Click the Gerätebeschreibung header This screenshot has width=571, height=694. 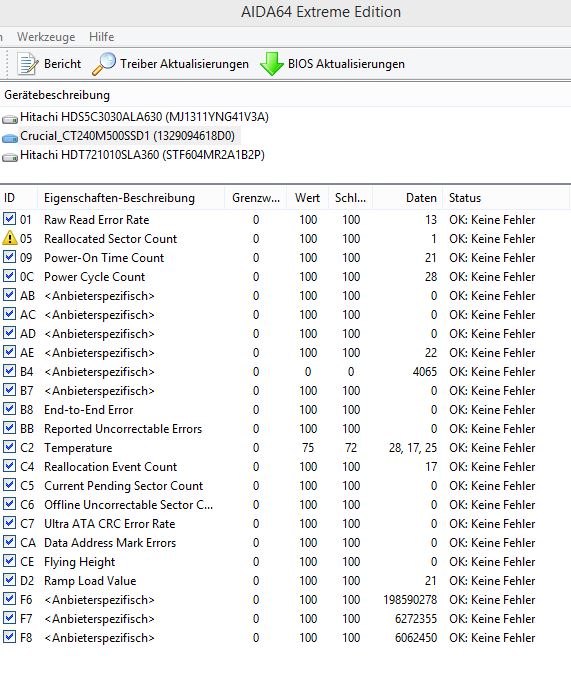[x=57, y=95]
